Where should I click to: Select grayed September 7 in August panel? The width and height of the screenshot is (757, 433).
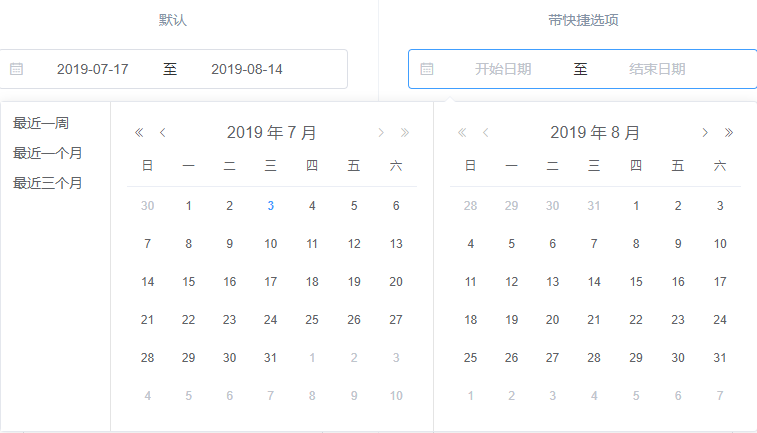click(720, 396)
